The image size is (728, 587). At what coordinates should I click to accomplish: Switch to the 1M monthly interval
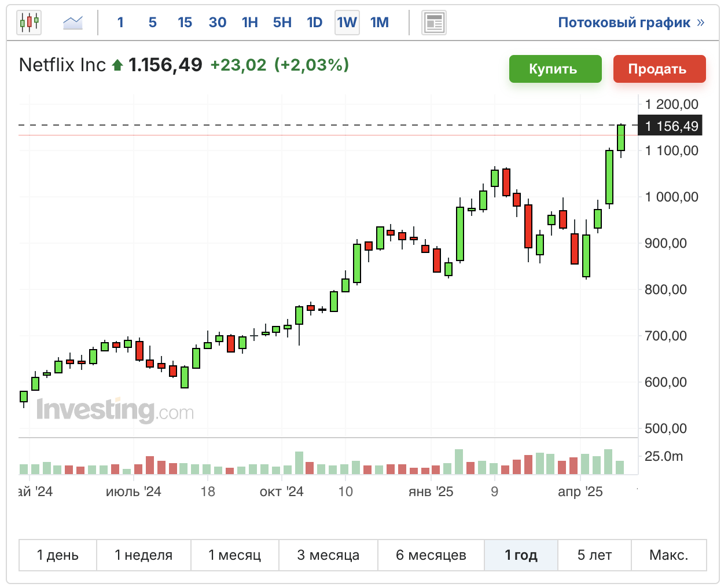380,23
